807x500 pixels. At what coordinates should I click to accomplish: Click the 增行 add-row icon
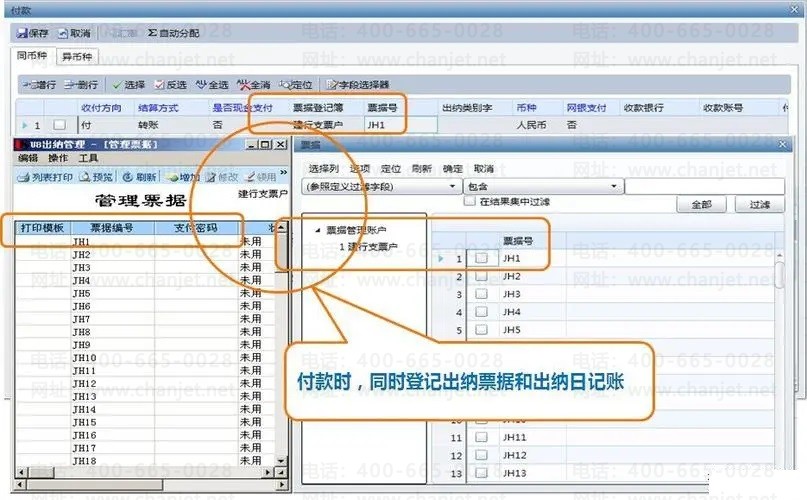pos(27,84)
